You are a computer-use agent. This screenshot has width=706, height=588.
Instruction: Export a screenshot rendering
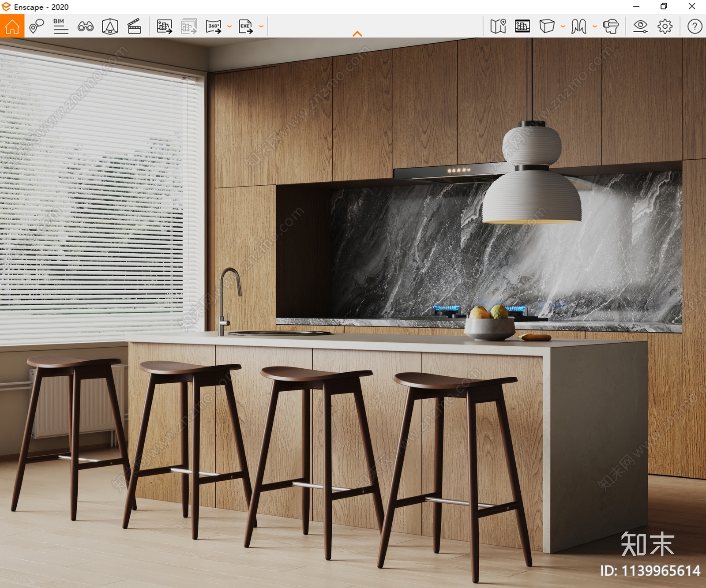point(165,26)
